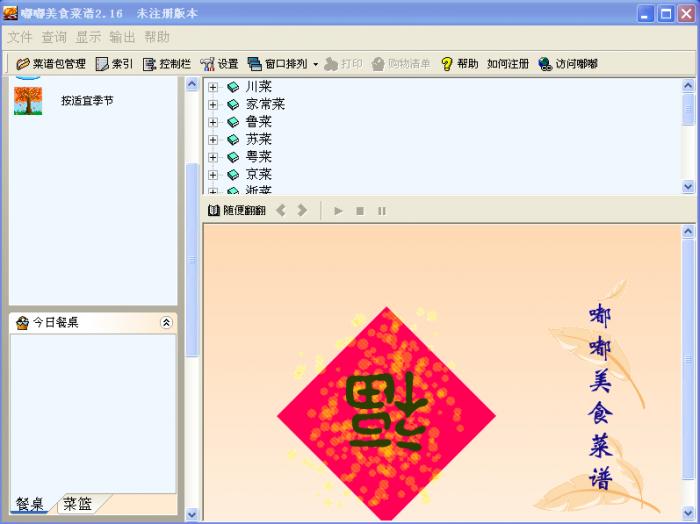Expand the 川菜 tree node
Viewport: 700px width, 524px height.
click(x=213, y=87)
